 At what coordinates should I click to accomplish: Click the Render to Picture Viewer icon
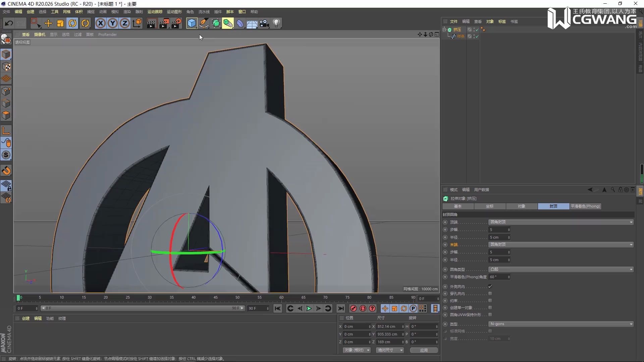[x=164, y=23]
